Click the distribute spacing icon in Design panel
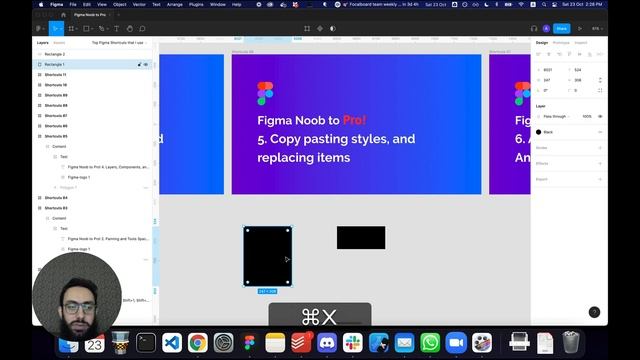 point(600,54)
